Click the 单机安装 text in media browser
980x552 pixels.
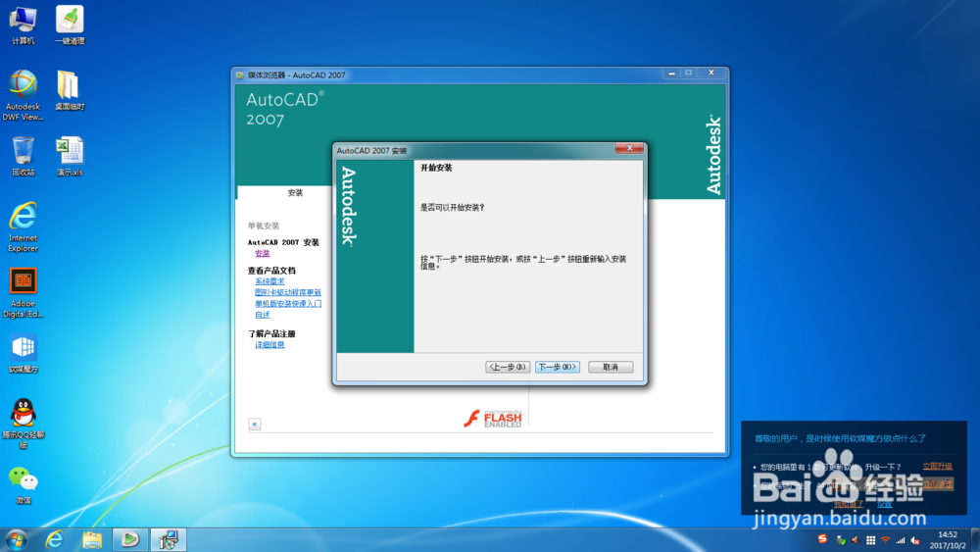pyautogui.click(x=263, y=226)
